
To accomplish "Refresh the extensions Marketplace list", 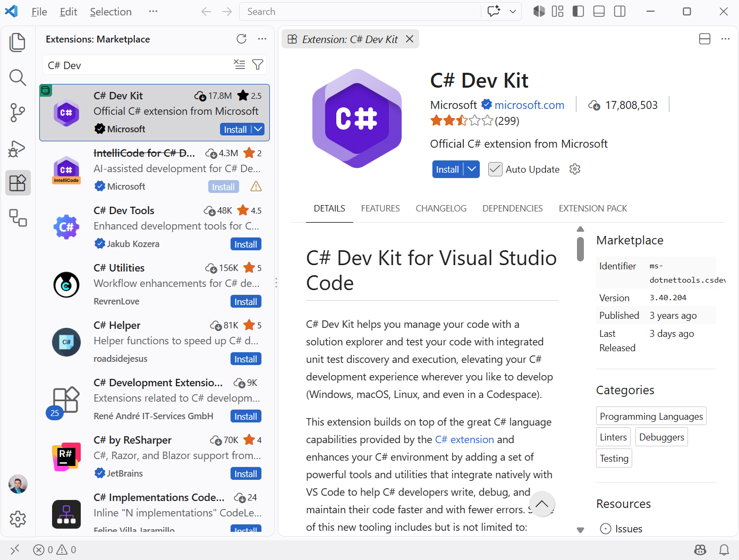I will tap(242, 39).
